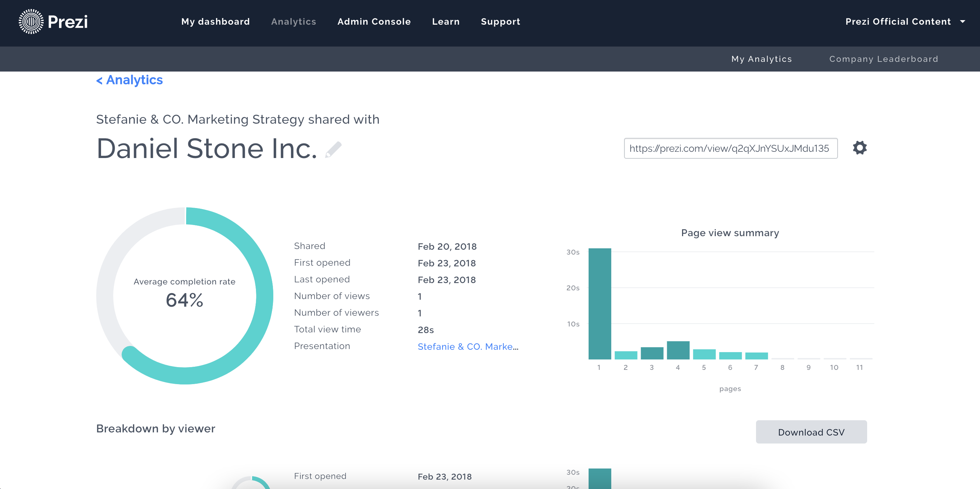Click the page 1 bar in Page view summary

[x=600, y=304]
